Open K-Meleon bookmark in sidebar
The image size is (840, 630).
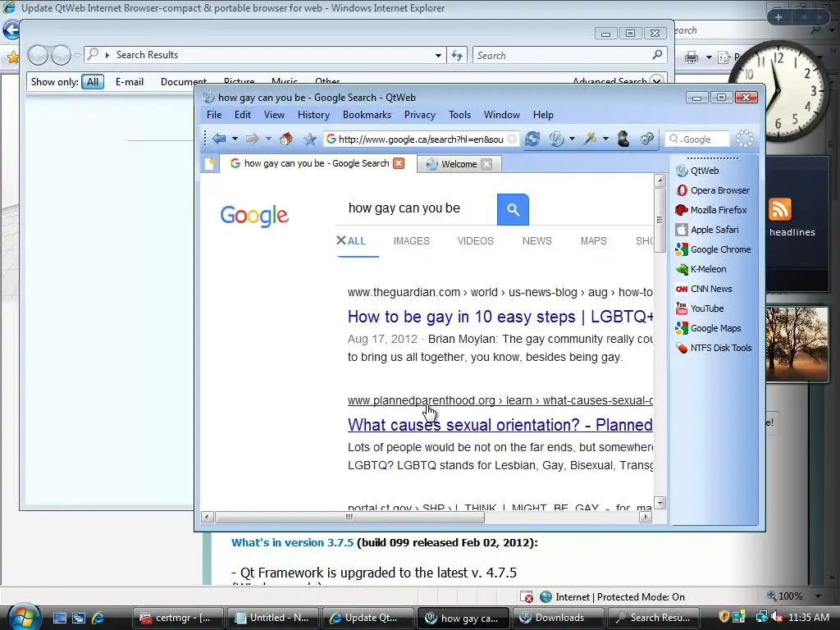coord(701,269)
